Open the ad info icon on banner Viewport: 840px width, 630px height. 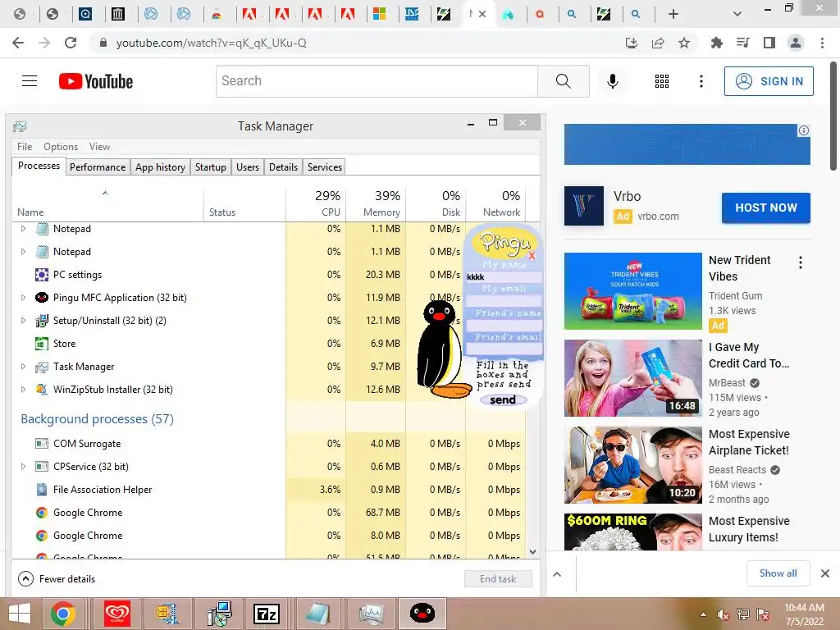click(804, 130)
